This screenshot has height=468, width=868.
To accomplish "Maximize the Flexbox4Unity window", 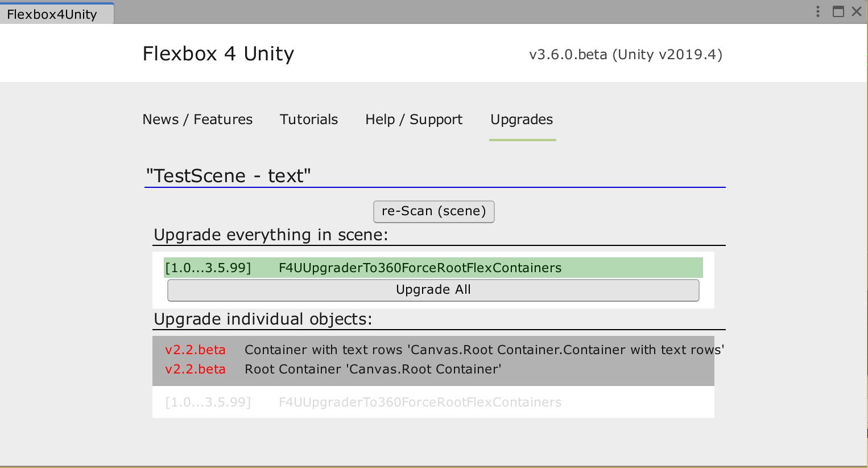I will pos(838,11).
